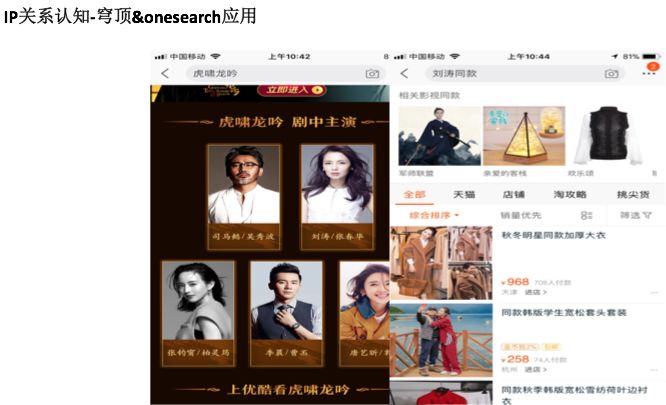Expand 综合排序 sort dropdown
The height and width of the screenshot is (405, 666).
pyautogui.click(x=434, y=215)
